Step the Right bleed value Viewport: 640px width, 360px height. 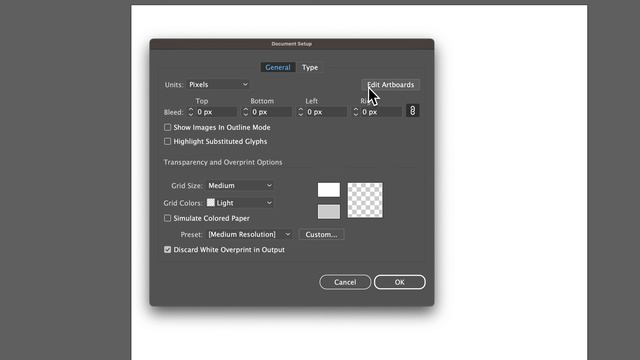356,112
